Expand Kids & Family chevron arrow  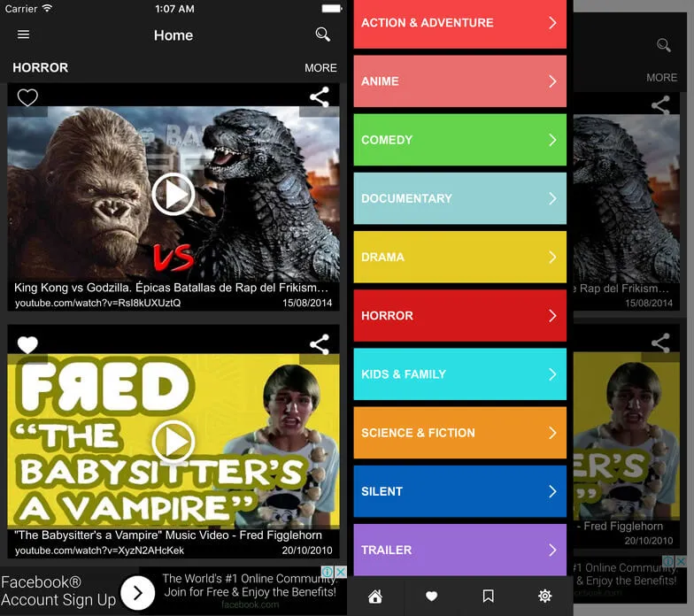click(552, 374)
